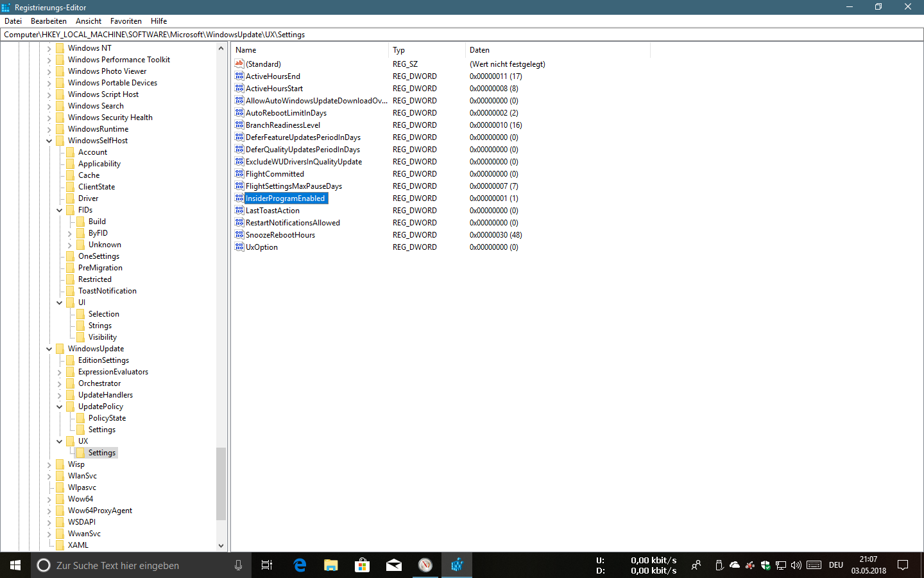The width and height of the screenshot is (924, 578).
Task: Click the (Standard) string value icon
Action: click(239, 64)
